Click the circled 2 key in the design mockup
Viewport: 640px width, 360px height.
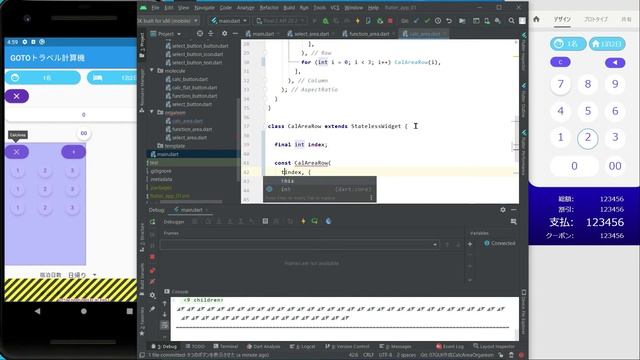point(588,138)
